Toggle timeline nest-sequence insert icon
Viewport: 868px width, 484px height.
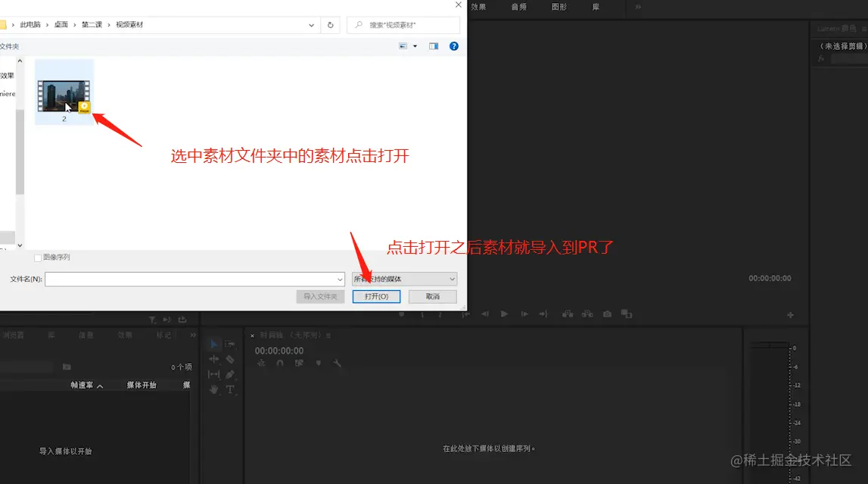261,364
